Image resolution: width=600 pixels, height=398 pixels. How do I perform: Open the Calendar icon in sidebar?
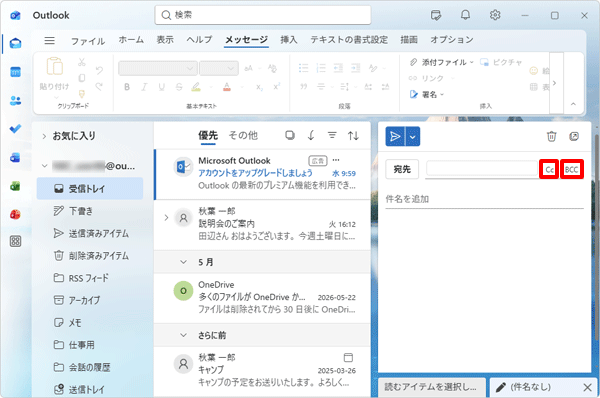(15, 72)
